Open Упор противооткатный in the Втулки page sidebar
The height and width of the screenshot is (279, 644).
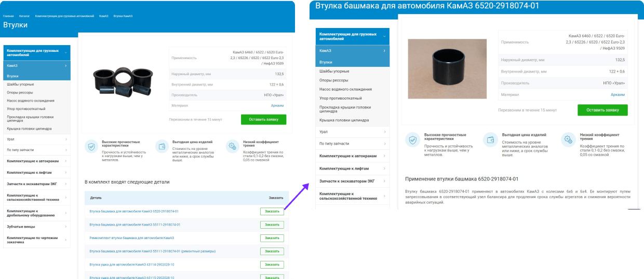(x=26, y=109)
